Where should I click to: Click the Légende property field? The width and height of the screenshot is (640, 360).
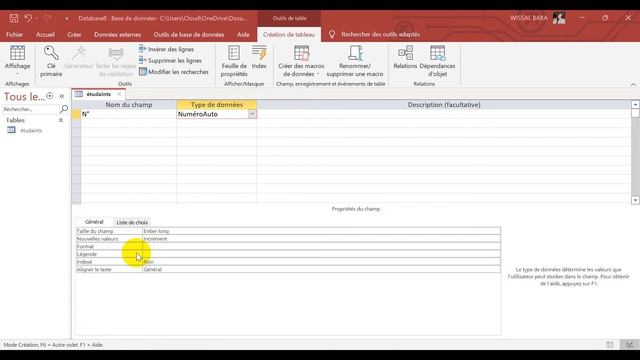[321, 254]
